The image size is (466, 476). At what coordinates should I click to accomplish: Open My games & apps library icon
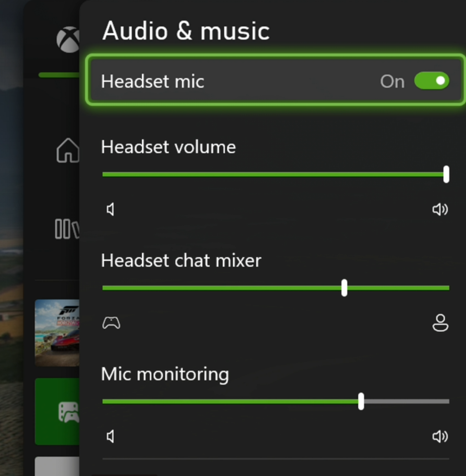[x=67, y=229]
